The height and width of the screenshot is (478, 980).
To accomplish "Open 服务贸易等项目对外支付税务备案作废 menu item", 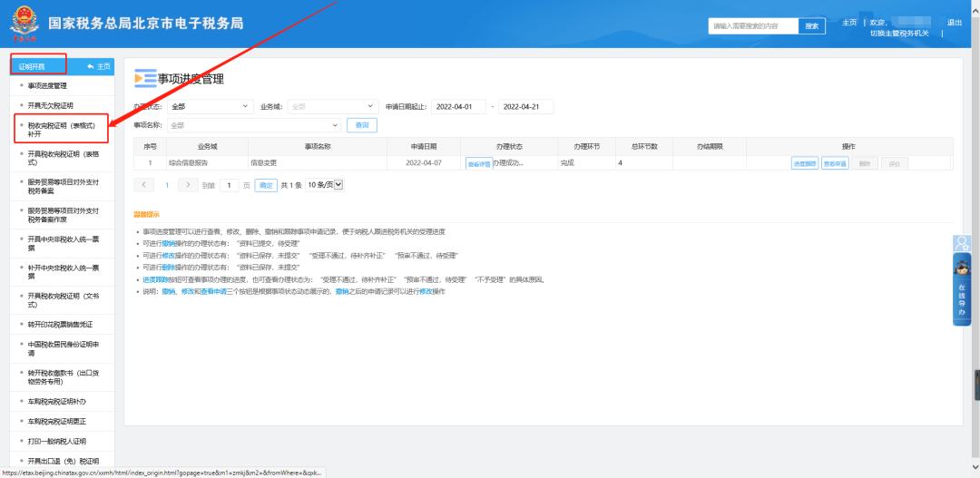I will (63, 215).
